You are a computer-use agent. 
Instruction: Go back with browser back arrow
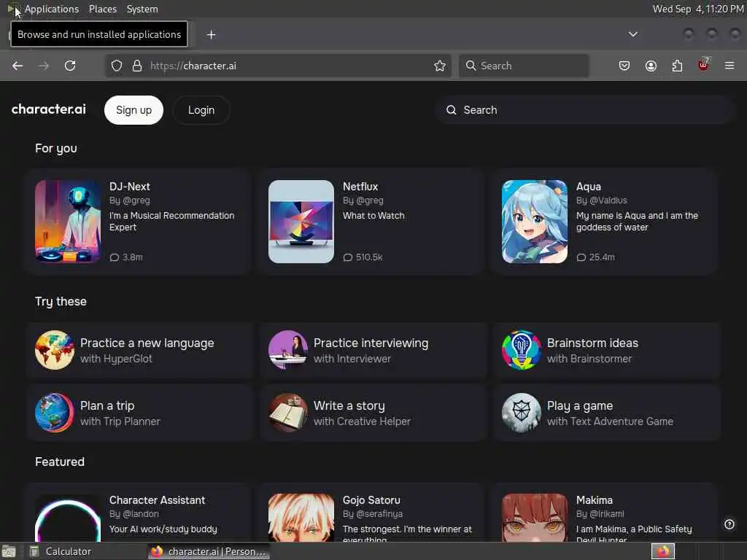(18, 66)
